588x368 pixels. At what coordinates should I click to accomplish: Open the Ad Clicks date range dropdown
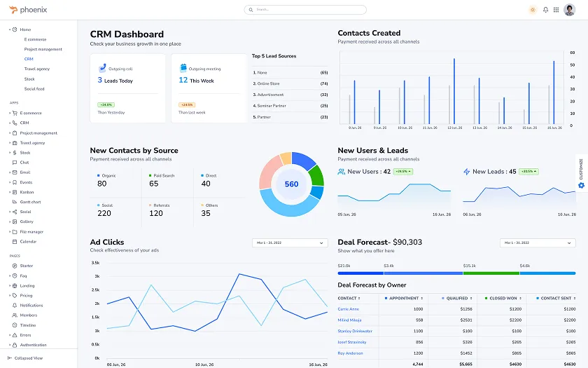(x=290, y=243)
